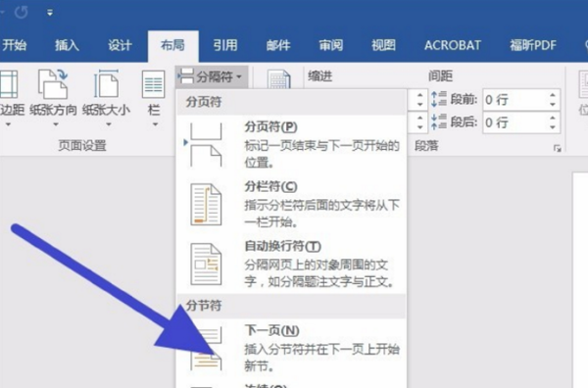Select the 布局 tab
588x388 pixels.
click(x=172, y=45)
